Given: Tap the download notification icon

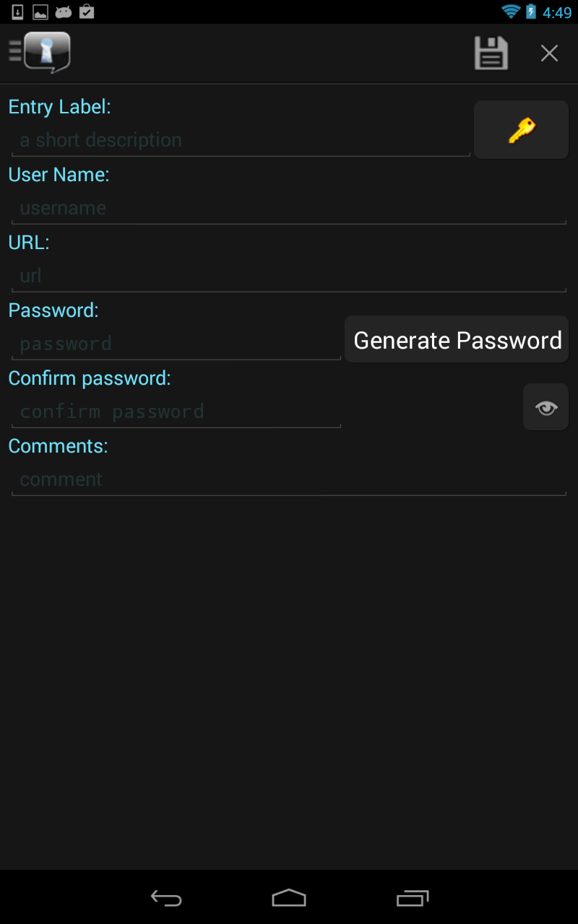Looking at the screenshot, I should 18,12.
